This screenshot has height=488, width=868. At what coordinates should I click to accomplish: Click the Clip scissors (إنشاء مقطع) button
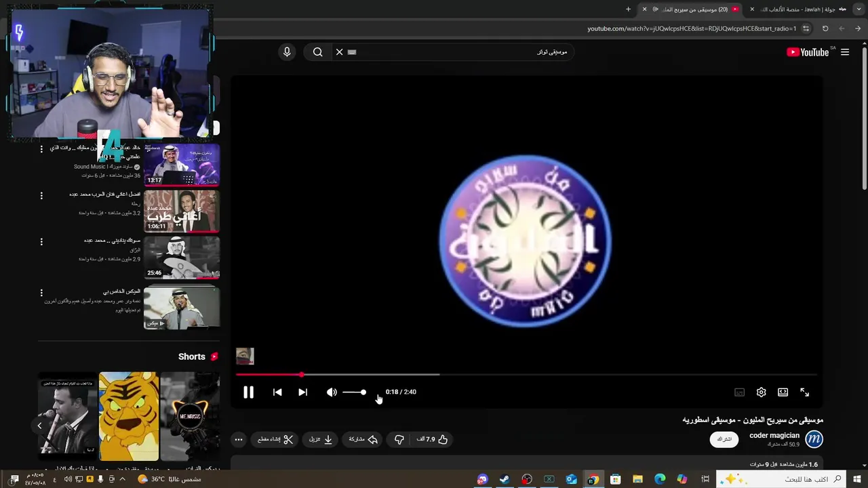(275, 439)
